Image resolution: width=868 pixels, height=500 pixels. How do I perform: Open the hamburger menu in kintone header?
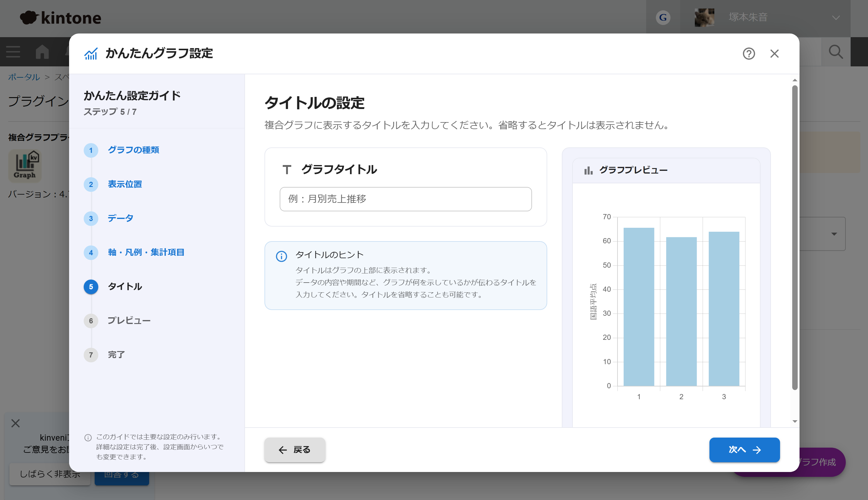[x=13, y=52]
